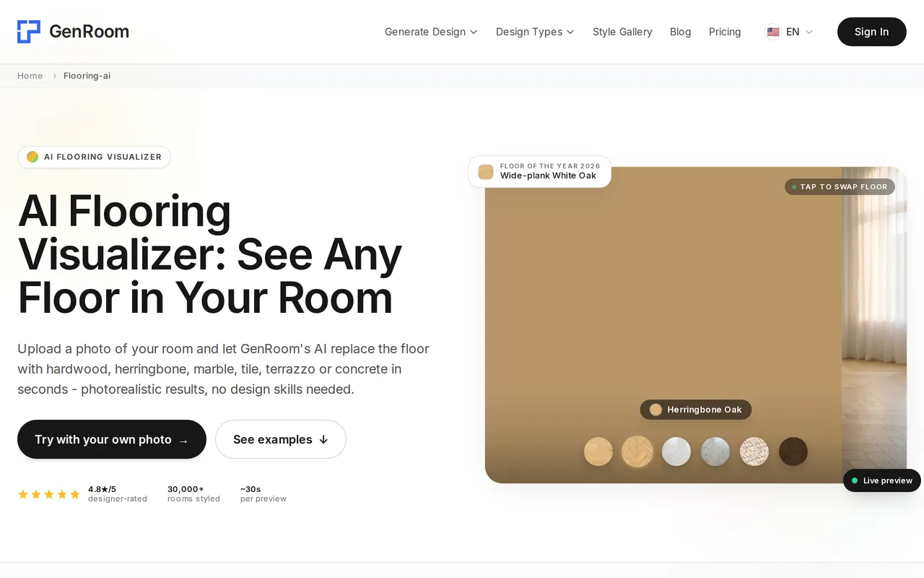Viewport: 924px width, 578px height.
Task: Select the light oak plank floor swatch
Action: pyautogui.click(x=598, y=452)
